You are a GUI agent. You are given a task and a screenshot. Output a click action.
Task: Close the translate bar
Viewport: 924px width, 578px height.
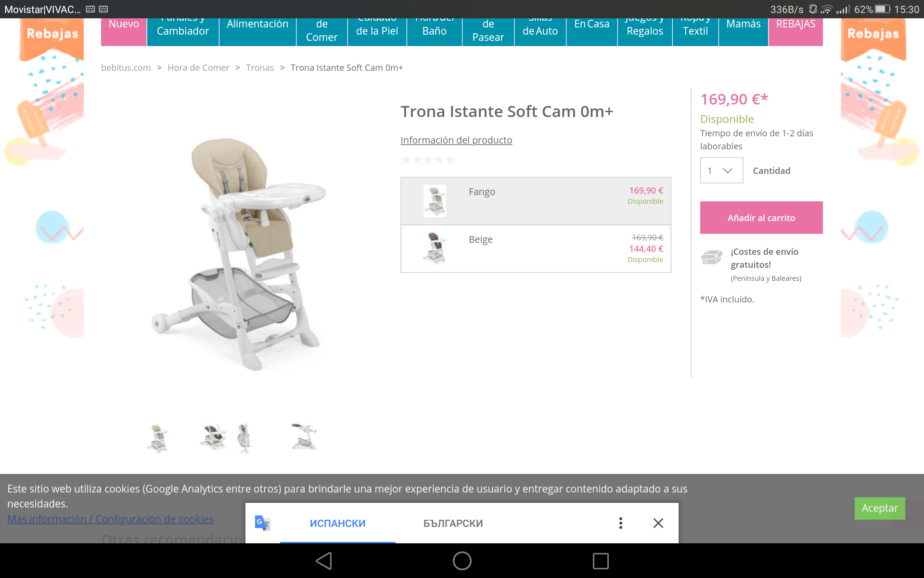coord(658,523)
